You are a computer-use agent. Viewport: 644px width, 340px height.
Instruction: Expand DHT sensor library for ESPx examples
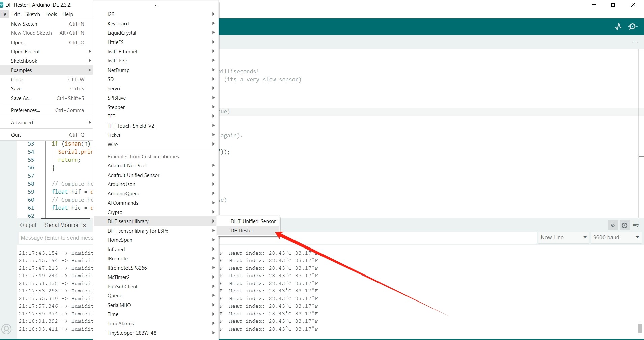pos(156,231)
